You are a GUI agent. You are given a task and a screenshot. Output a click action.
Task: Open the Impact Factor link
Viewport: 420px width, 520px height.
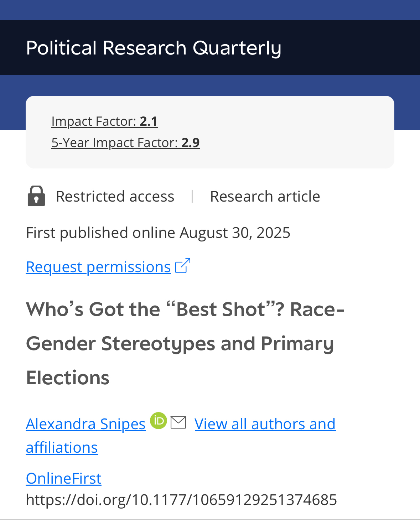point(104,121)
